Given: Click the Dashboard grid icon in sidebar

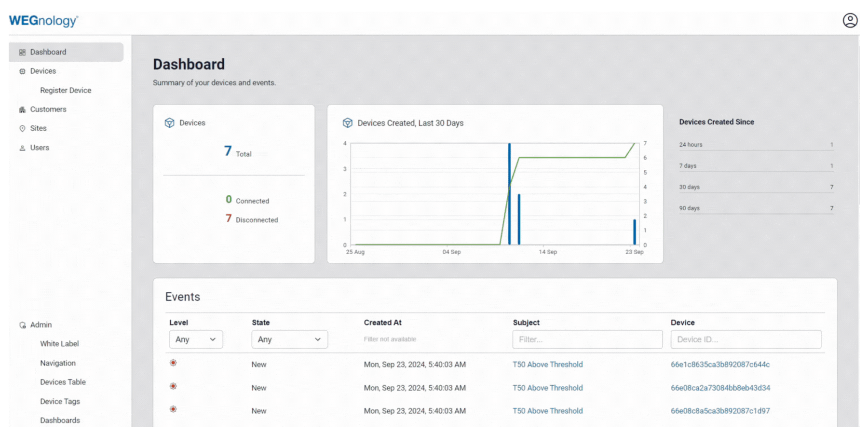Looking at the screenshot, I should pyautogui.click(x=22, y=52).
